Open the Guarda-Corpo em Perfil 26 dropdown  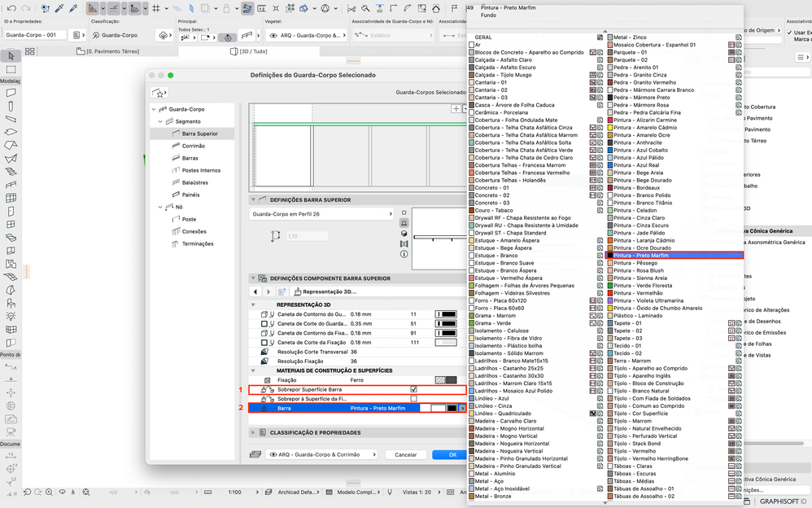[x=321, y=214]
